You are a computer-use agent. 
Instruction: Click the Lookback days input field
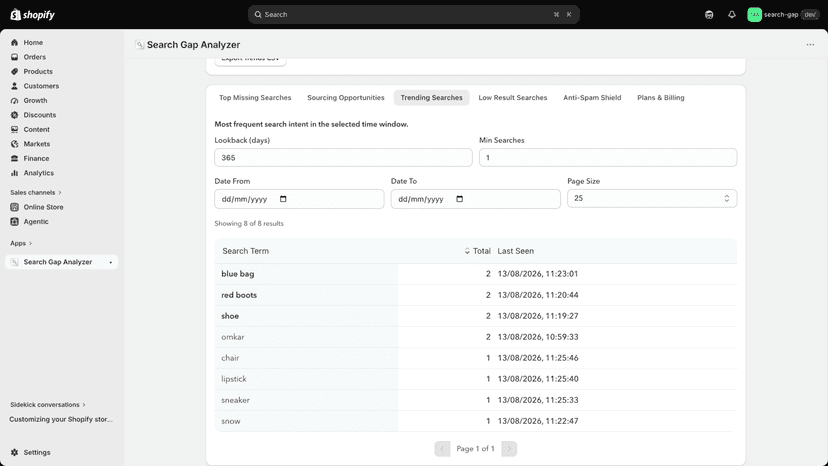coord(343,157)
